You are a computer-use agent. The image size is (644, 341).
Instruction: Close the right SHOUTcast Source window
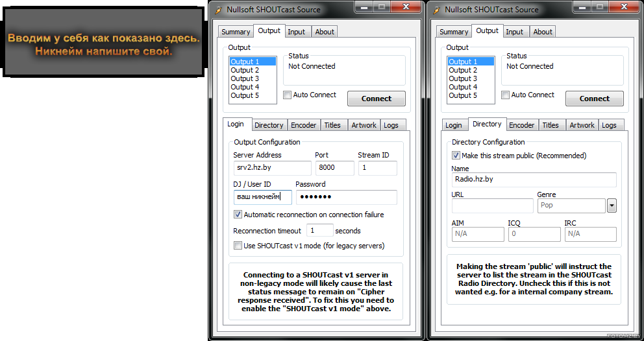pyautogui.click(x=623, y=6)
